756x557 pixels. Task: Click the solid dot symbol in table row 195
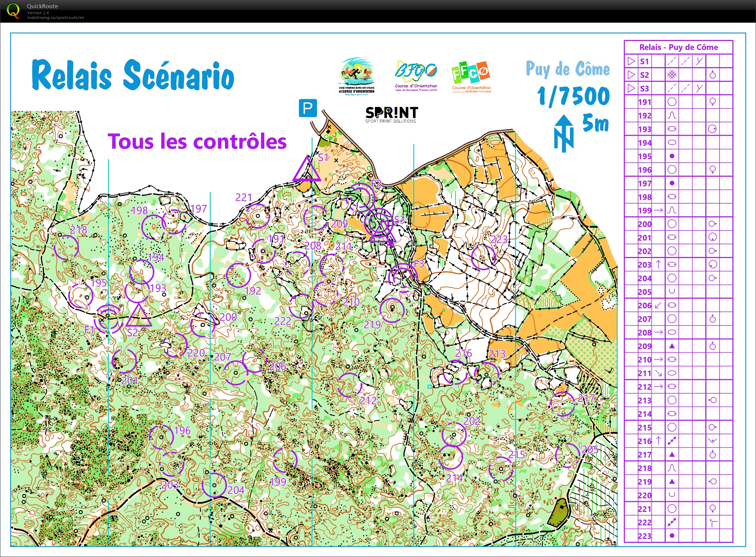pos(672,156)
